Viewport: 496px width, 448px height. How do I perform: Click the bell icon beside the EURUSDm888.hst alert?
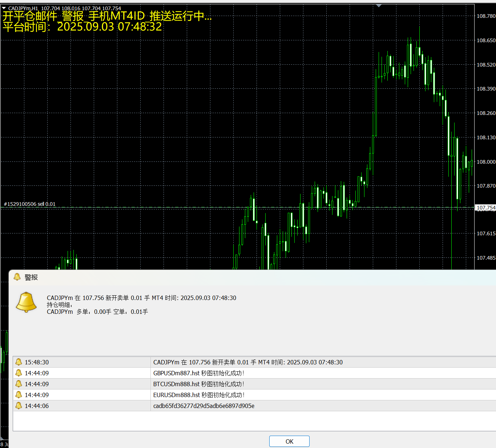19,395
